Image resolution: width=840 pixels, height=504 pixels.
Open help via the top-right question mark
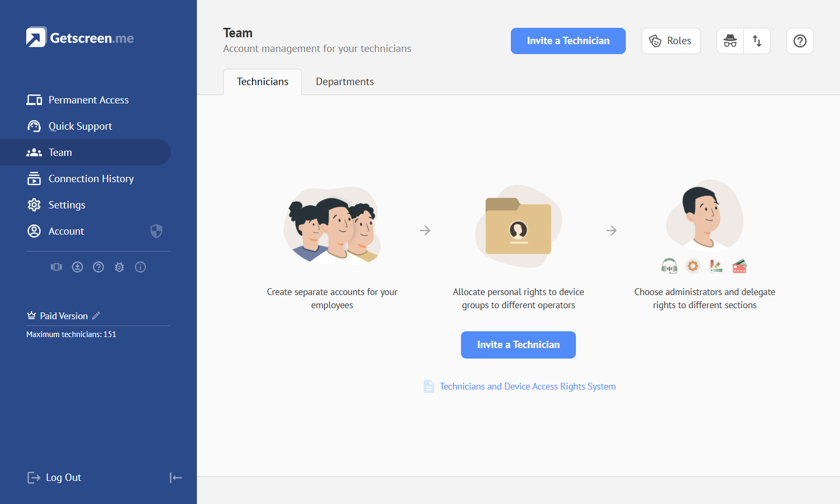(800, 41)
